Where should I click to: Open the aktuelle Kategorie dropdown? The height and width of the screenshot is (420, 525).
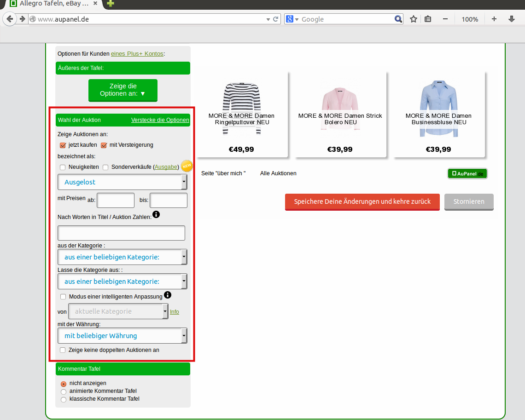(118, 311)
